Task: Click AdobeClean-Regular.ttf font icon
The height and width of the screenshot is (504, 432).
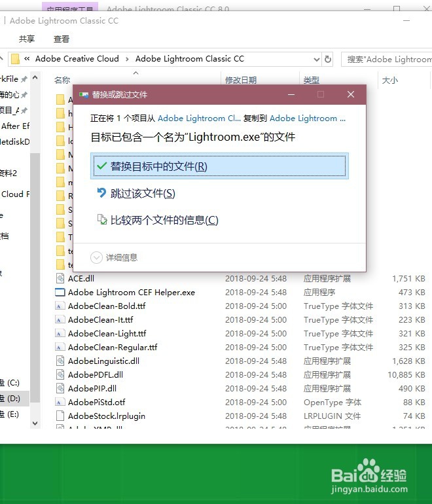Action: (x=60, y=347)
